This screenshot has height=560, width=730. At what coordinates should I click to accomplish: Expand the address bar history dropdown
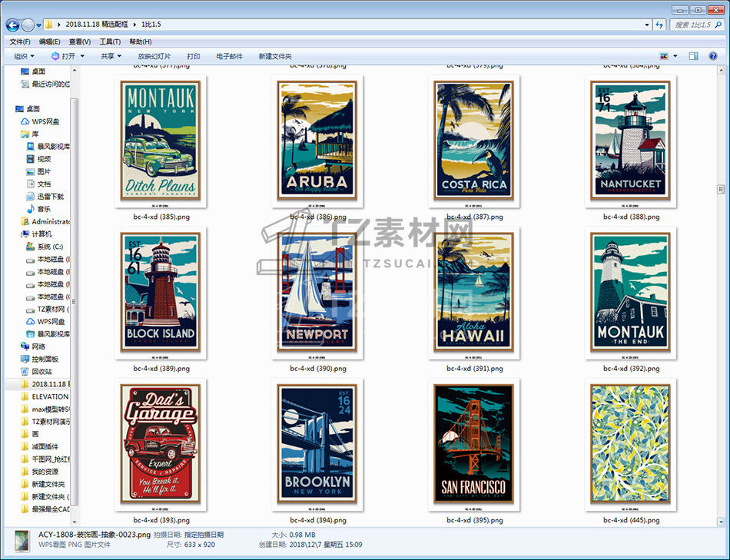pyautogui.click(x=646, y=25)
